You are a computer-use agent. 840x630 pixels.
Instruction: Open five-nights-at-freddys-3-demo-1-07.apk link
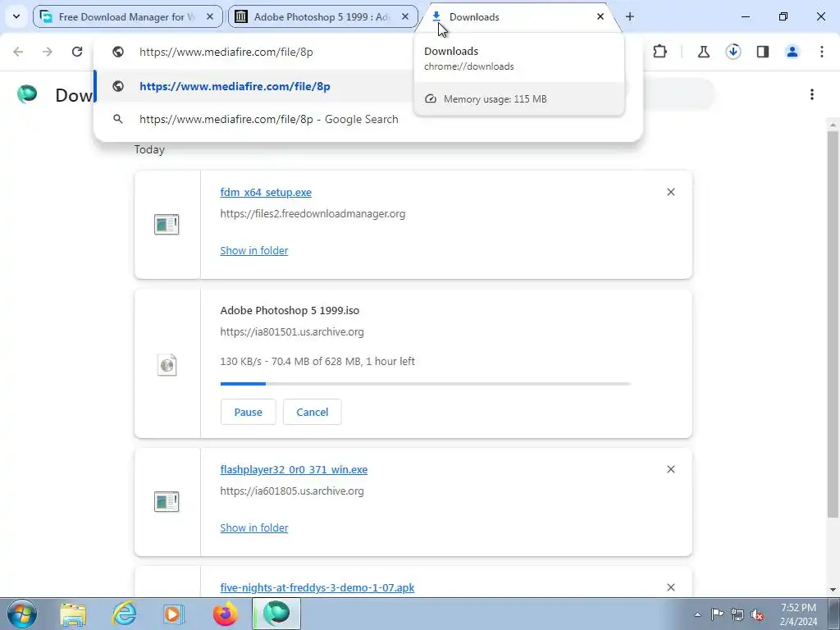317,587
